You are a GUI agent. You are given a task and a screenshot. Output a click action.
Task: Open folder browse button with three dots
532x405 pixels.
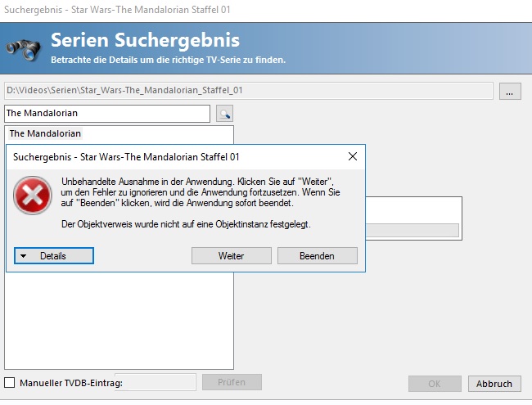(510, 92)
